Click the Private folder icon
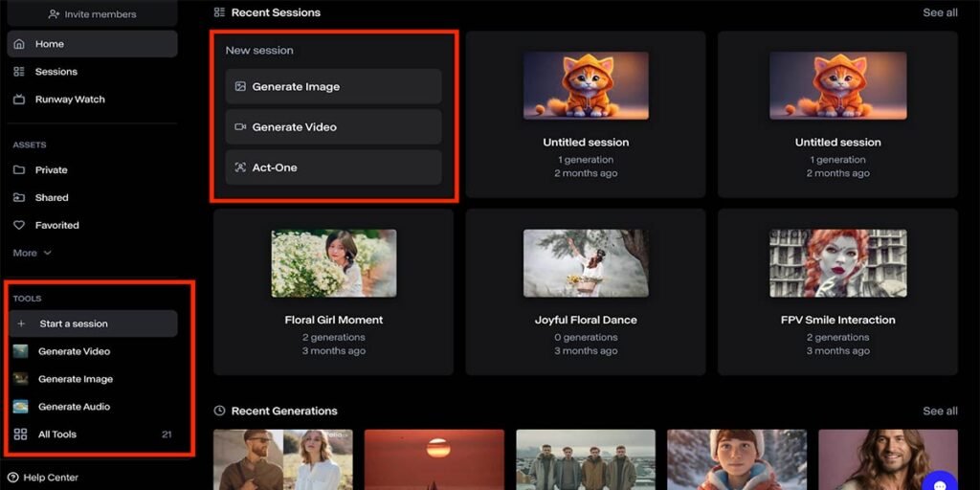Image resolution: width=980 pixels, height=490 pixels. tap(19, 170)
